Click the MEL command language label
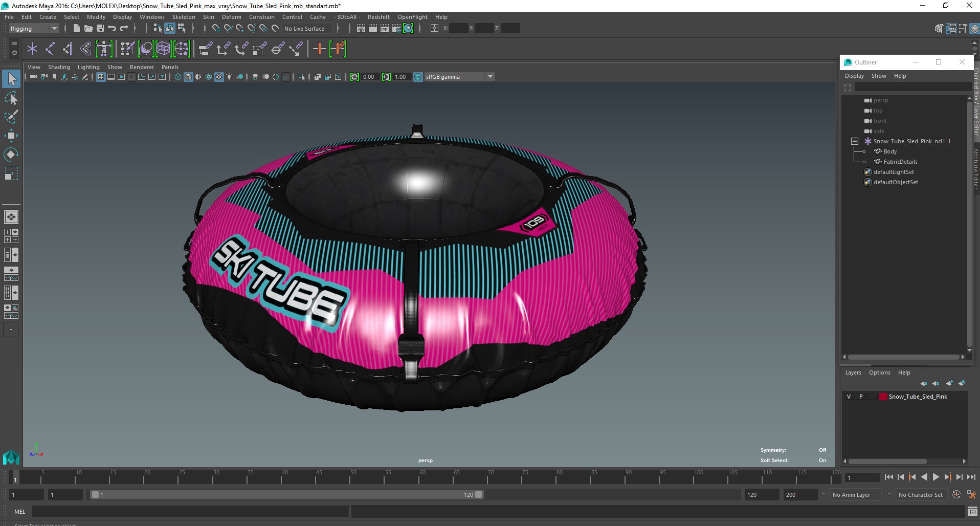This screenshot has width=980, height=526. pos(19,512)
